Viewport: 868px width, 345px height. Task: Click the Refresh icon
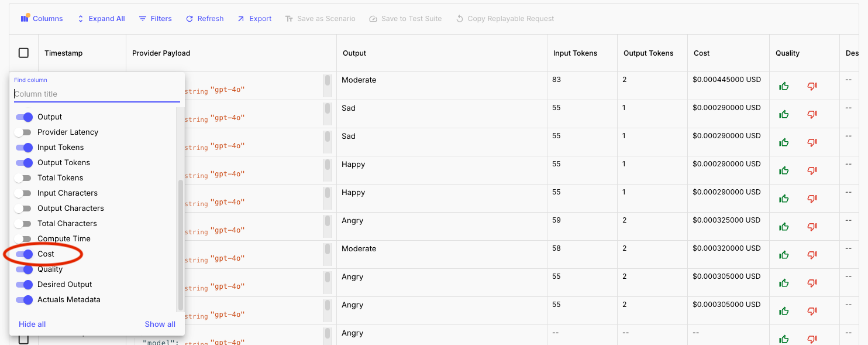tap(190, 19)
